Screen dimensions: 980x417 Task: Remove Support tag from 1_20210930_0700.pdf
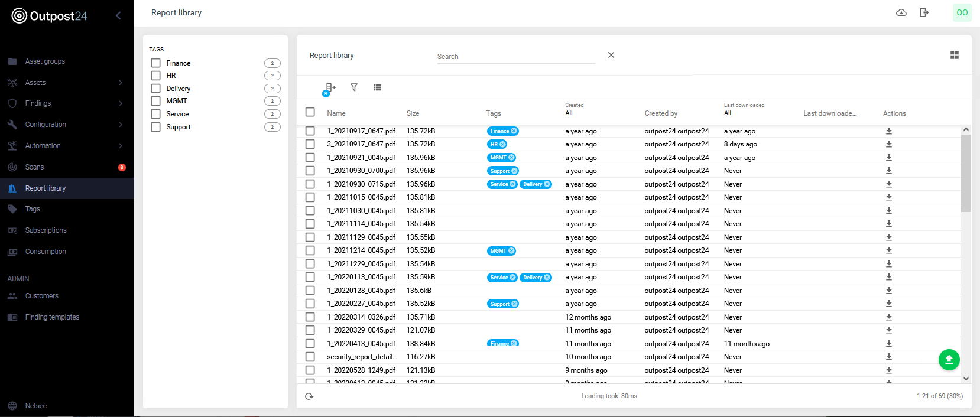[514, 171]
